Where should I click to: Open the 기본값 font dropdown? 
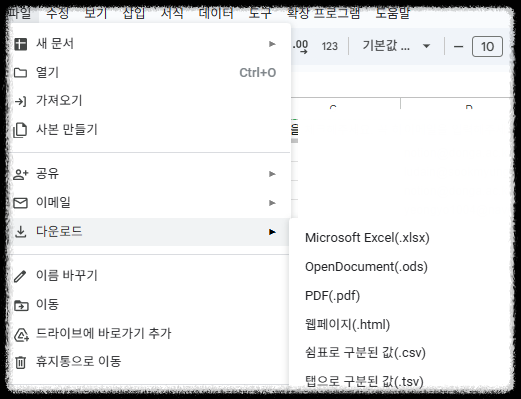(x=396, y=46)
